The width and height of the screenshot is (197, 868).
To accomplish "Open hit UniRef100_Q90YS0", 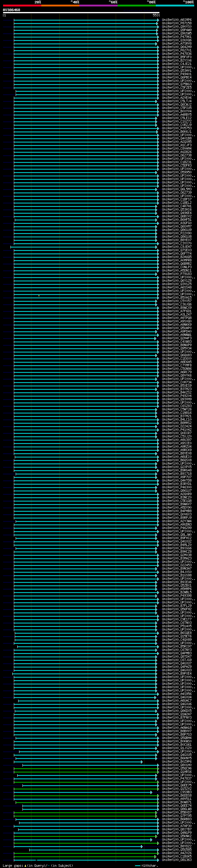I will coord(177,26).
